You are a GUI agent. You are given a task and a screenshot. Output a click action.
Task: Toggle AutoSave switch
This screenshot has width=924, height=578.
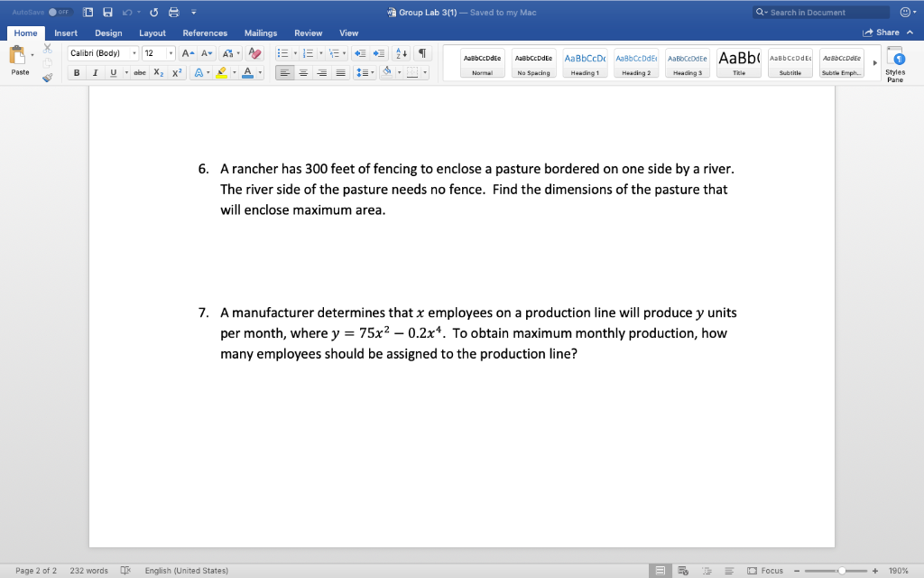click(x=60, y=13)
